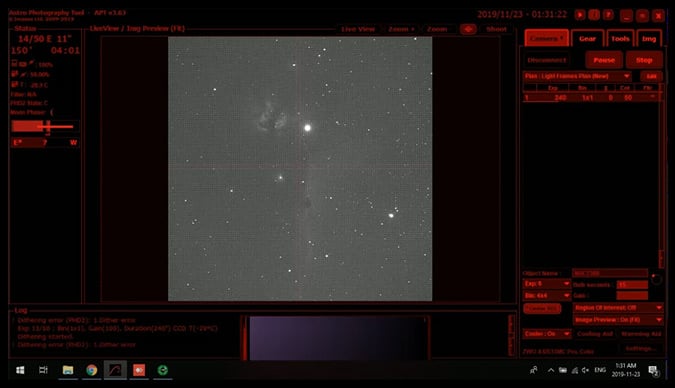Open Image Preview On dropdown
675x388 pixels.
point(618,320)
